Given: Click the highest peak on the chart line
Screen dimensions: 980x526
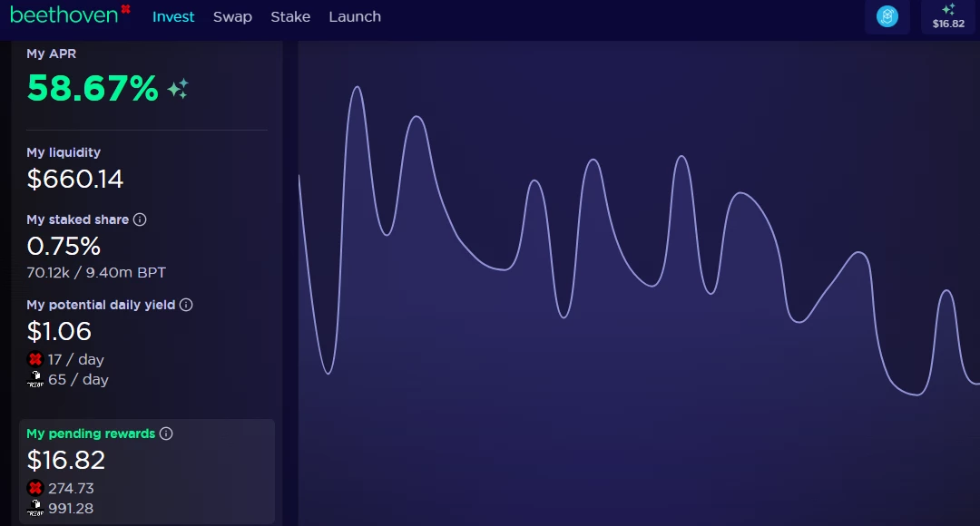Looking at the screenshot, I should pos(358,87).
